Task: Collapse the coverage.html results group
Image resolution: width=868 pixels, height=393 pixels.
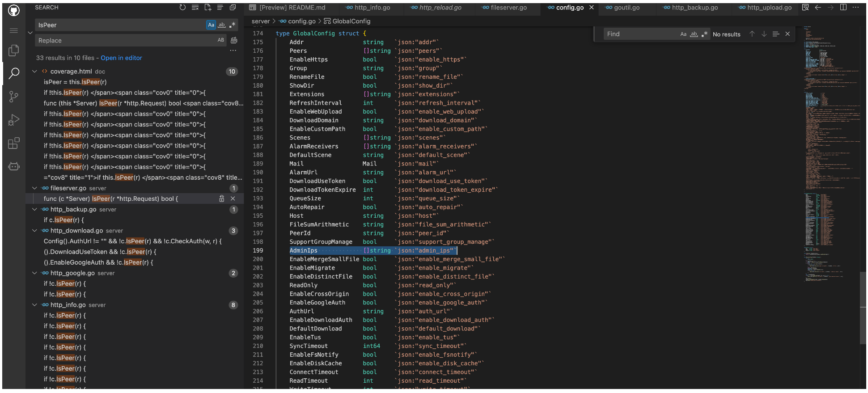Action: 34,72
